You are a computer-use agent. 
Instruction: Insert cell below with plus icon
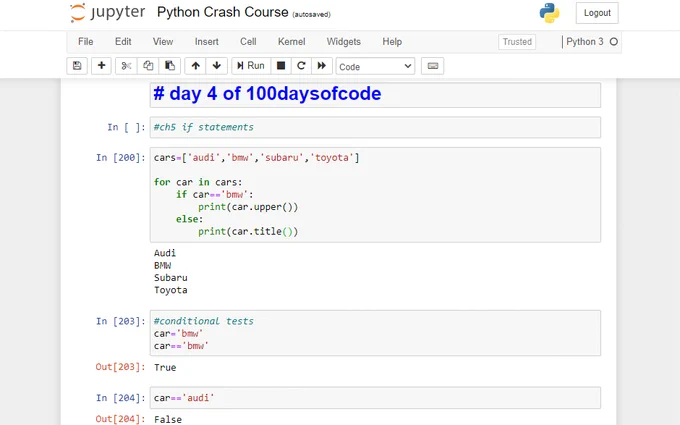[101, 66]
